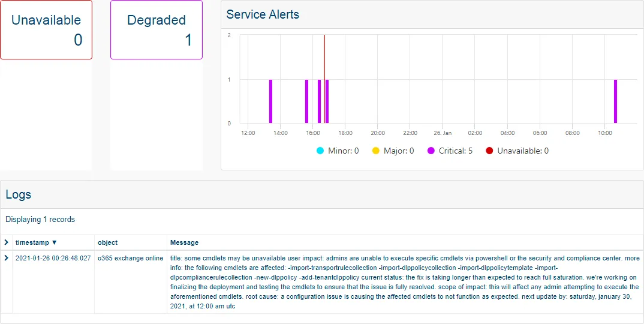Expand all log rows via header chevron
644x324 pixels.
pyautogui.click(x=6, y=242)
